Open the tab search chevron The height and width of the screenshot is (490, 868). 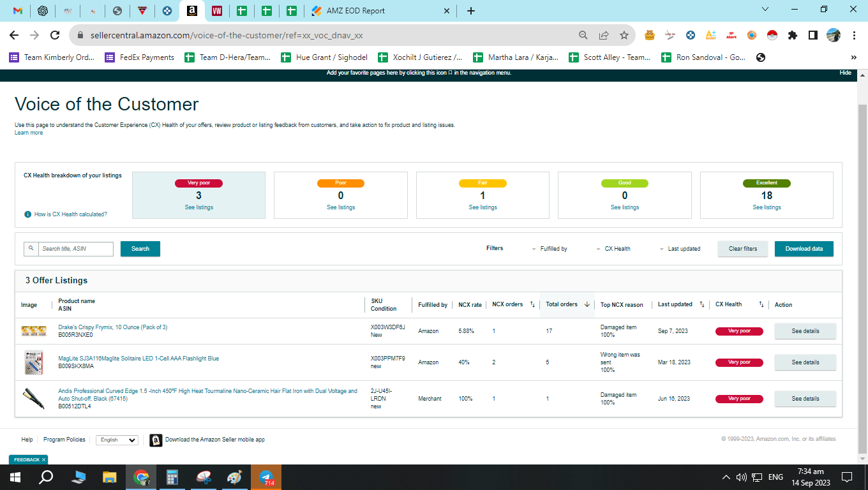[x=765, y=10]
